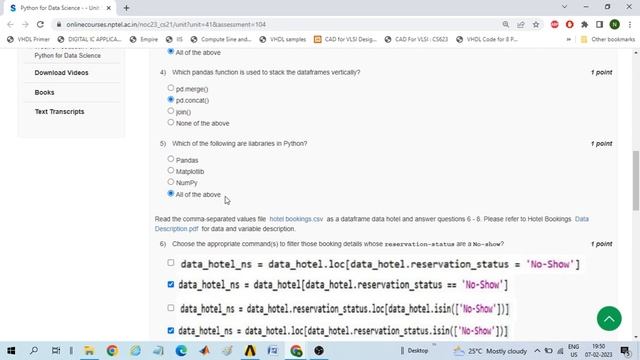The height and width of the screenshot is (360, 640).
Task: Open taskbar search magnifier
Action: (x=34, y=351)
